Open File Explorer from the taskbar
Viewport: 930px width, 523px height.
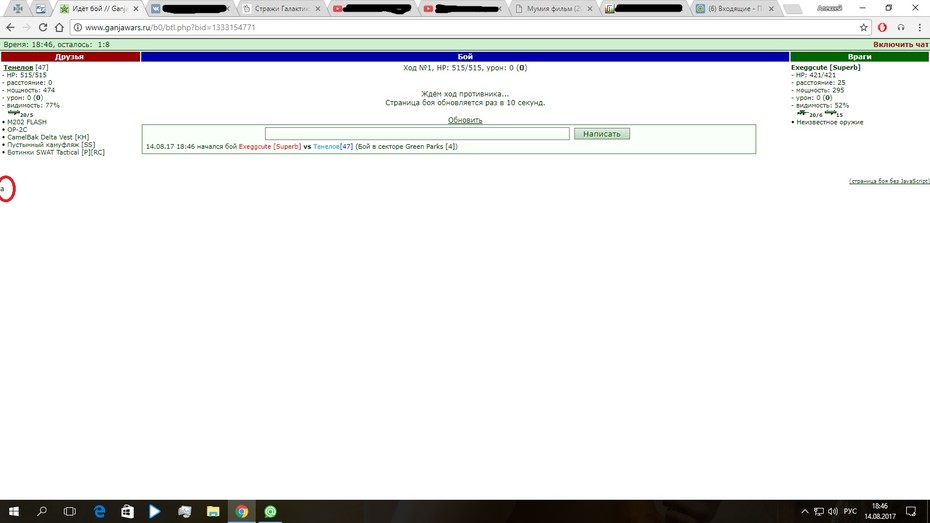213,511
